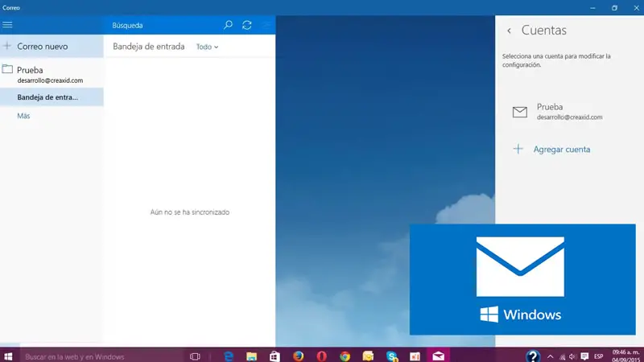Open the network status tray icon
This screenshot has width=644, height=362.
pos(562,357)
